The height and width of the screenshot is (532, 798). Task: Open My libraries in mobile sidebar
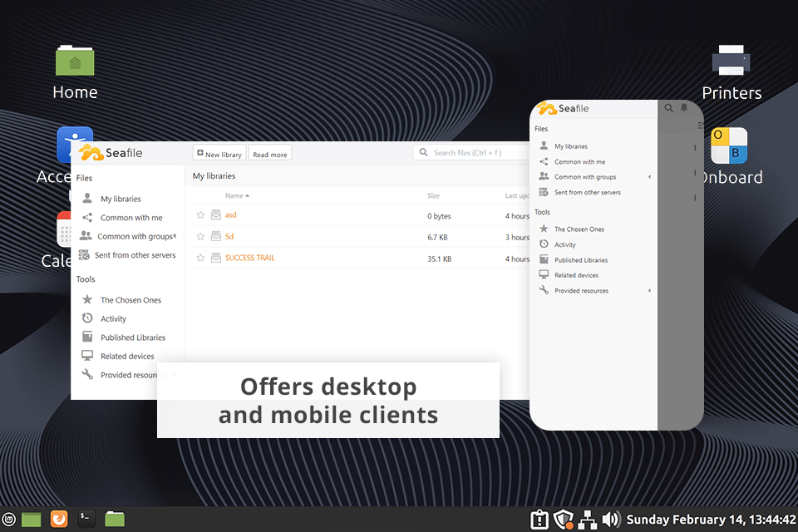click(571, 146)
